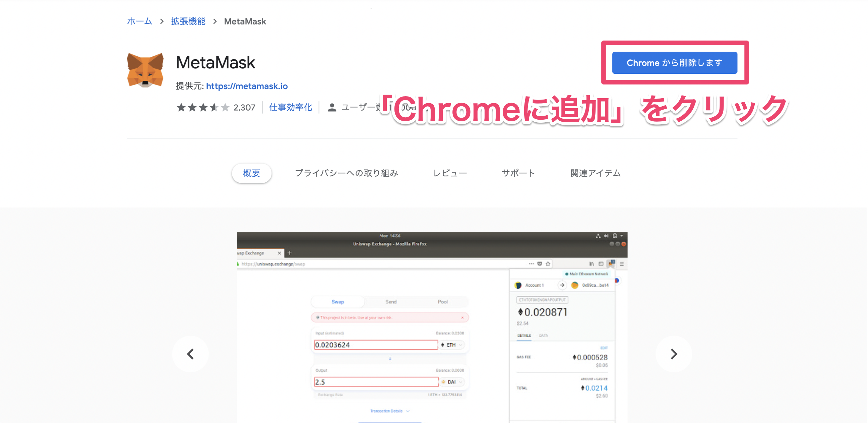Viewport: 868px width, 423px height.
Task: Select the 概要 tab
Action: pyautogui.click(x=251, y=173)
